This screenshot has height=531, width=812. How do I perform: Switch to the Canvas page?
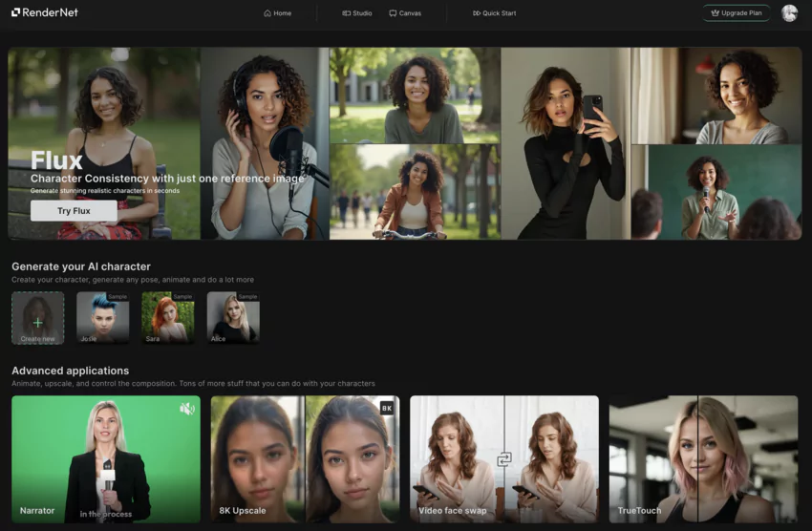pyautogui.click(x=405, y=13)
